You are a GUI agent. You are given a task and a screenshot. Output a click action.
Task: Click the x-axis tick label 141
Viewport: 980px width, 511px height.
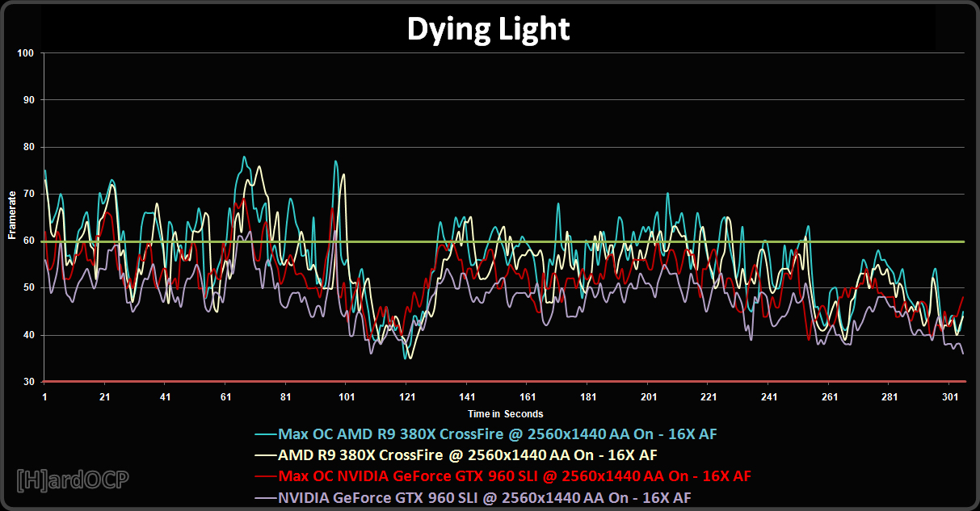468,397
